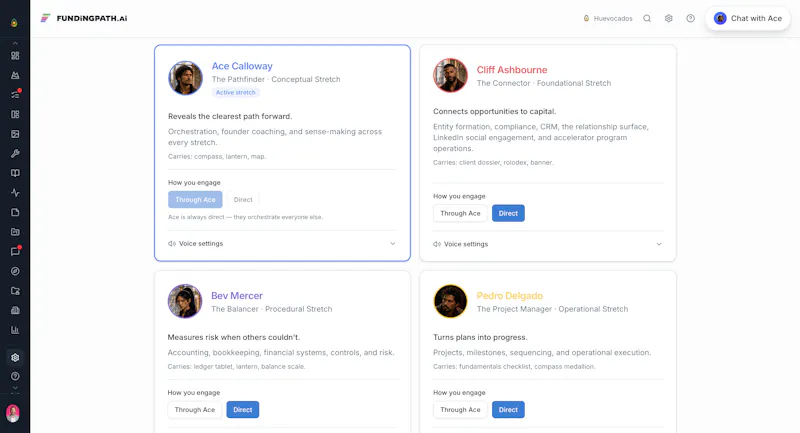The image size is (800, 433).
Task: Open the avocado workspace icon in sidebar
Action: coord(14,22)
